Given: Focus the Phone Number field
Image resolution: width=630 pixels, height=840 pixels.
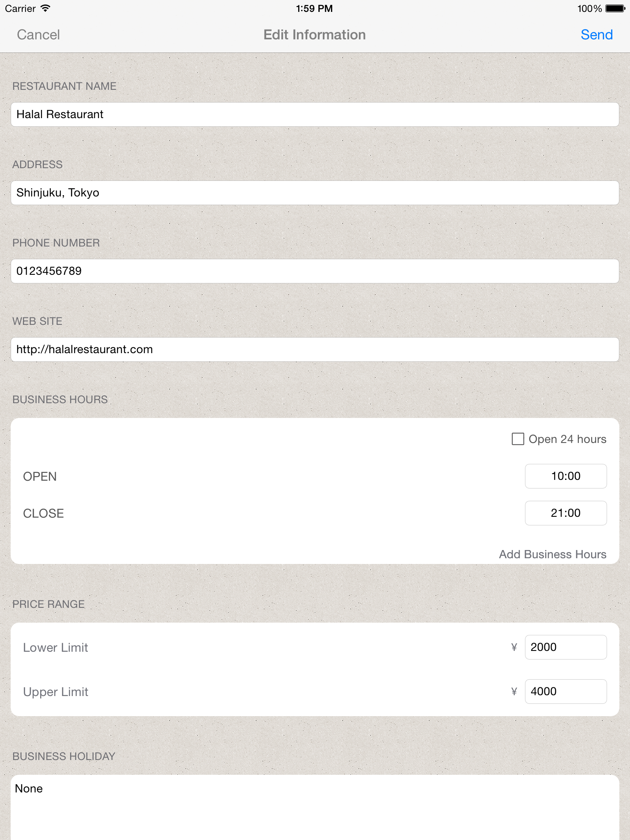Looking at the screenshot, I should (315, 271).
